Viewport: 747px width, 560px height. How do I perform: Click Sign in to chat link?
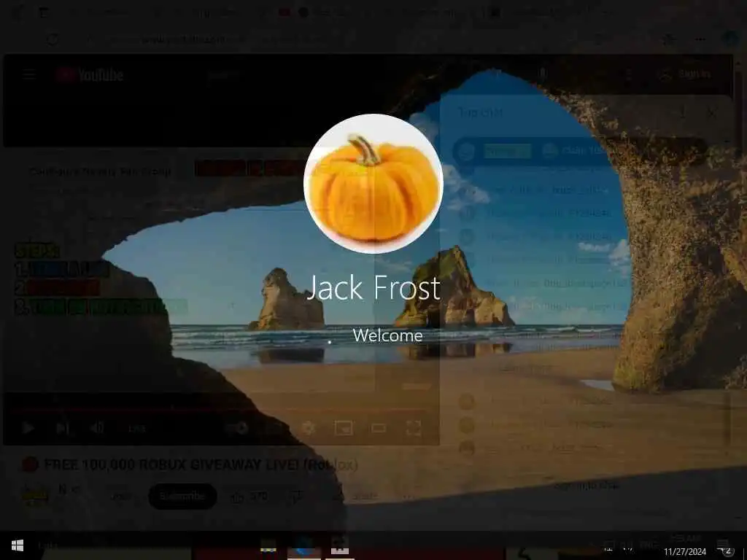(587, 486)
